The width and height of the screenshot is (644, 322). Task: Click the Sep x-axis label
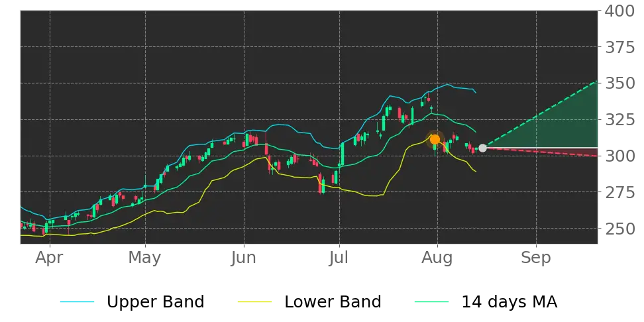tap(536, 258)
